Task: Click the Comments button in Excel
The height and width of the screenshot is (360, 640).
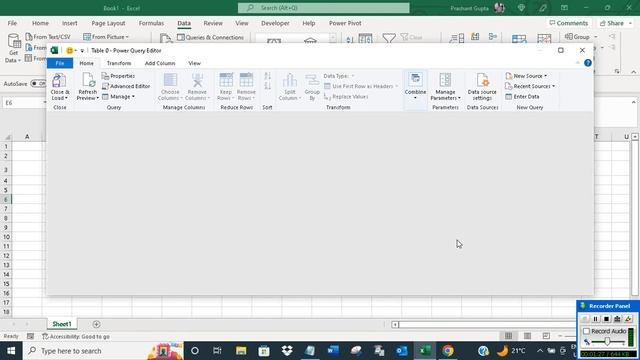Action: click(x=569, y=23)
